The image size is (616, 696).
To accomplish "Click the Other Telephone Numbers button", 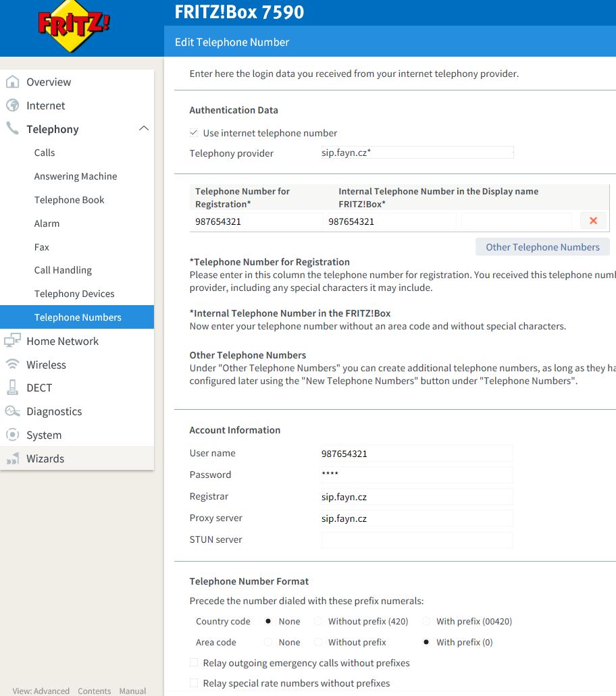I will click(542, 247).
